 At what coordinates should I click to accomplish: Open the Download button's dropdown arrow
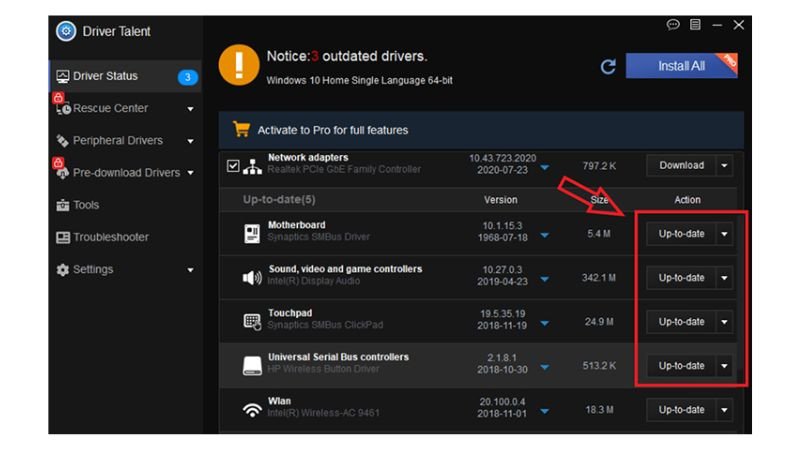click(x=724, y=166)
